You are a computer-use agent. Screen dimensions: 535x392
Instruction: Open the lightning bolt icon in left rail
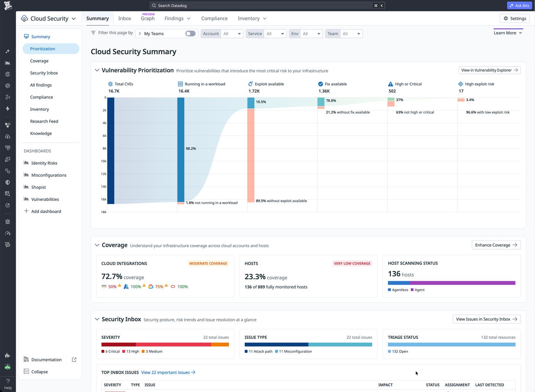8,109
